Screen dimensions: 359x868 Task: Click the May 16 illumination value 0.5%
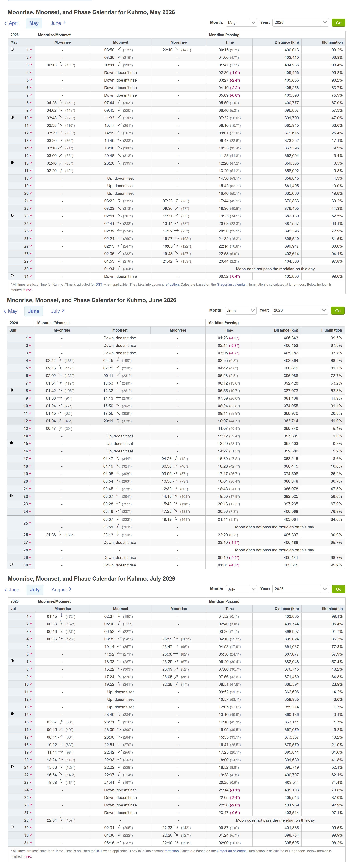338,163
